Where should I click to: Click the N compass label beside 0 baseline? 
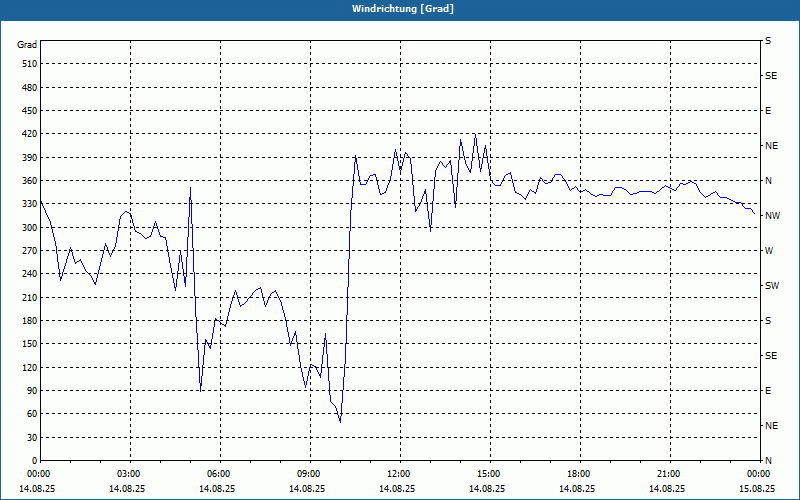point(768,460)
